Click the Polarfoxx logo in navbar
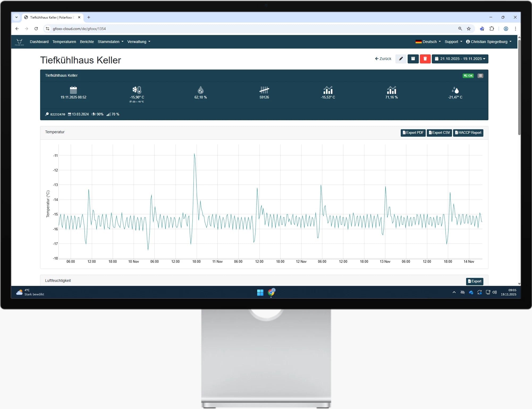Image resolution: width=532 pixels, height=409 pixels. 19,42
